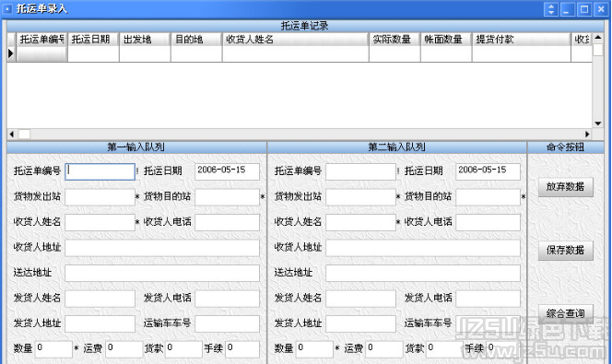Select second queue 托运日期 date field
Image resolution: width=612 pixels, height=364 pixels.
[x=488, y=171]
